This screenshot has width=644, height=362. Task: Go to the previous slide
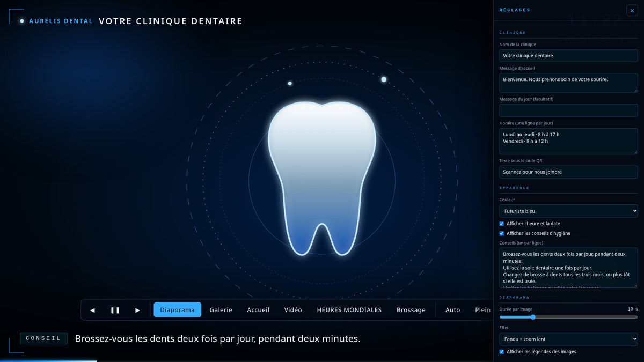coord(92,310)
